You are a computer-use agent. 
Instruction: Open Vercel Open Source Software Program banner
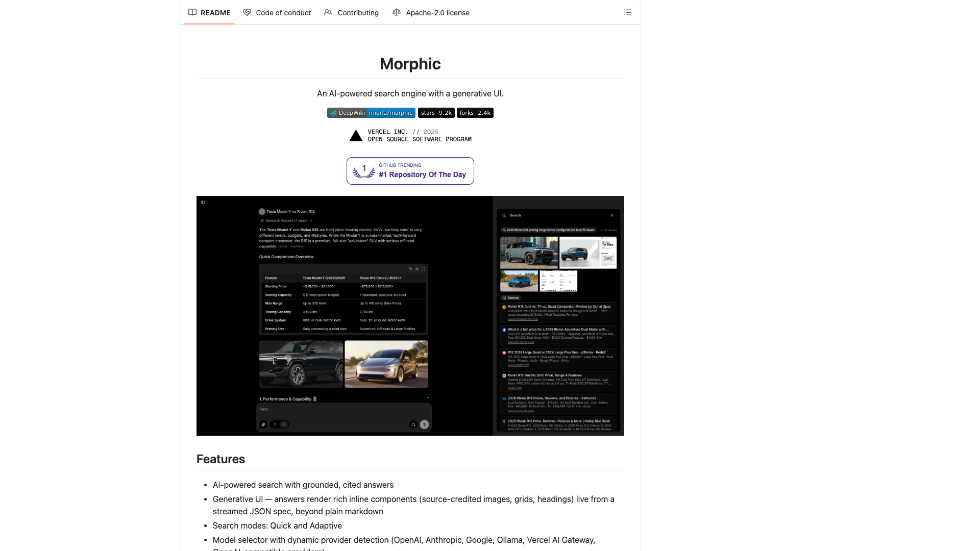click(x=410, y=136)
